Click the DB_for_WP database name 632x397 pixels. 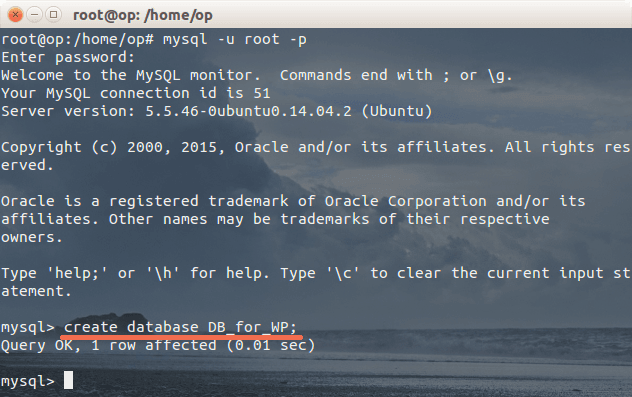pos(252,327)
